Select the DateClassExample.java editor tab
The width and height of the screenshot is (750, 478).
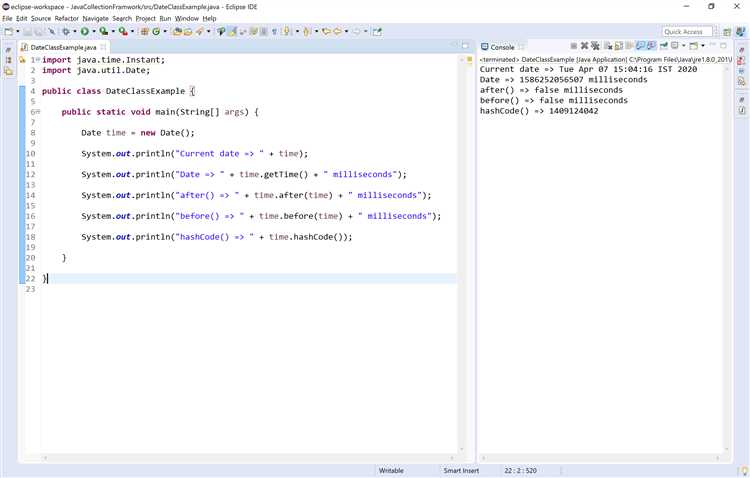63,47
